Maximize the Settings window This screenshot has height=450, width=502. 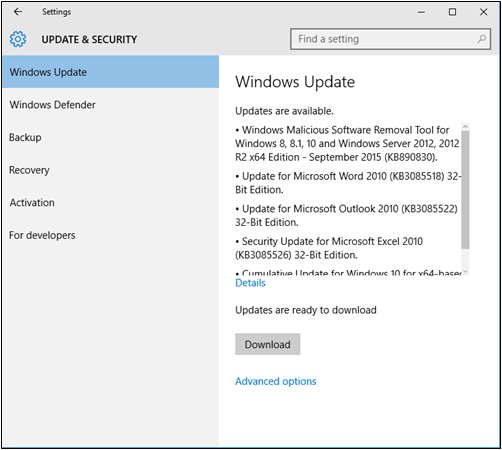pyautogui.click(x=452, y=12)
